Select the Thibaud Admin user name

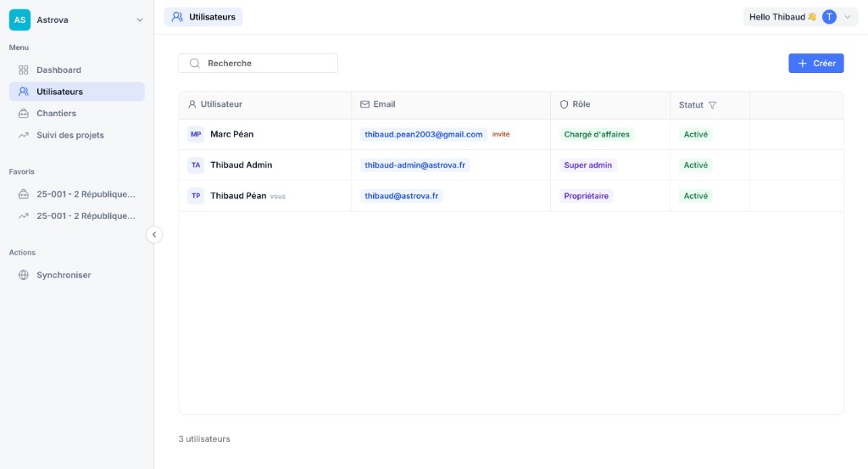pos(242,165)
